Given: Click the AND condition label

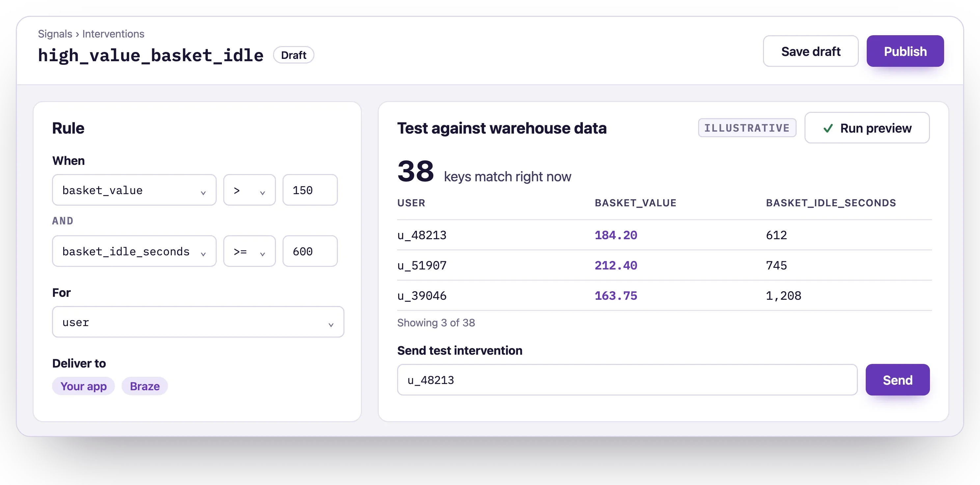Looking at the screenshot, I should pos(63,221).
